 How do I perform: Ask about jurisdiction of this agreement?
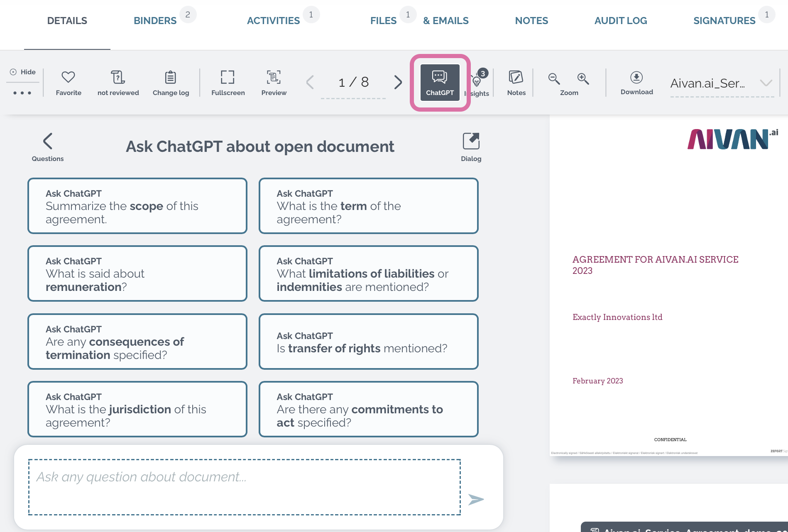coord(137,409)
